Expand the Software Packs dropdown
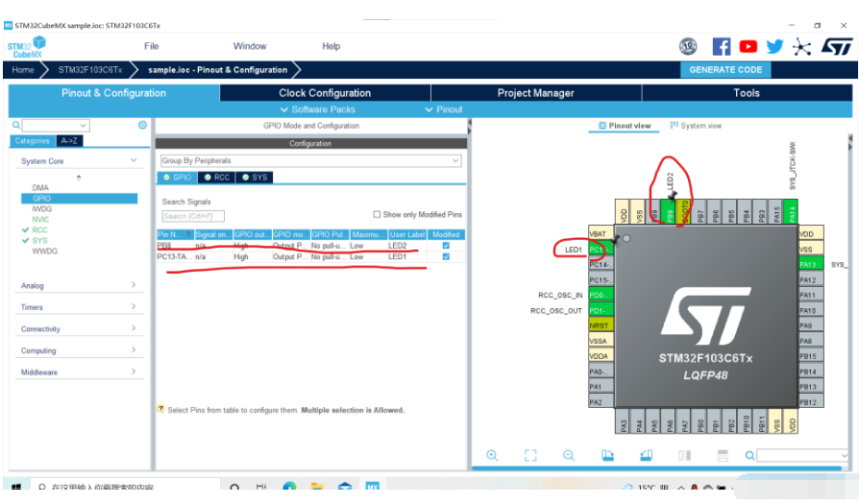 click(318, 109)
